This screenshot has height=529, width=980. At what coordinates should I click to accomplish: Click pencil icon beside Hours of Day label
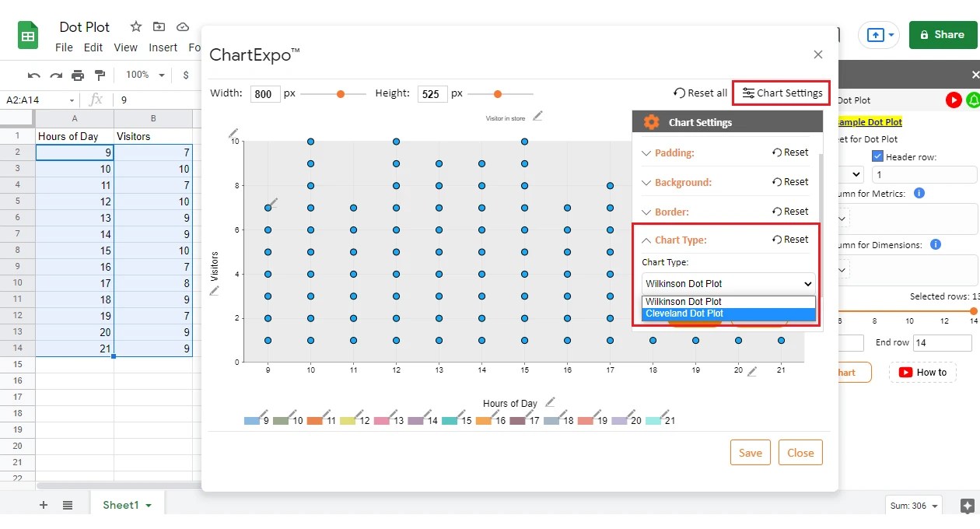tap(550, 402)
